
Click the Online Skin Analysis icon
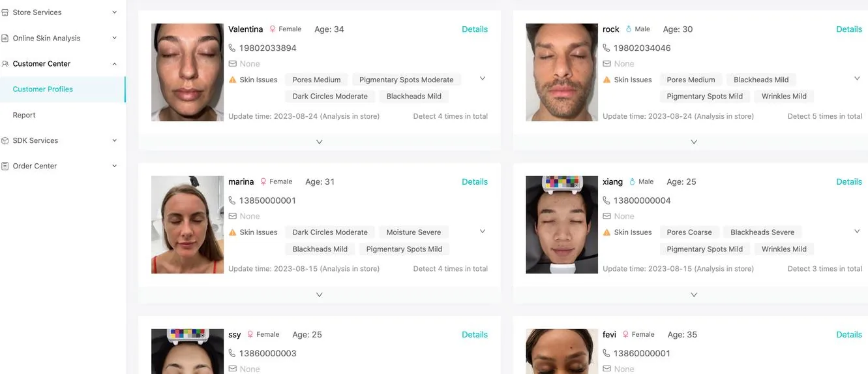5,38
